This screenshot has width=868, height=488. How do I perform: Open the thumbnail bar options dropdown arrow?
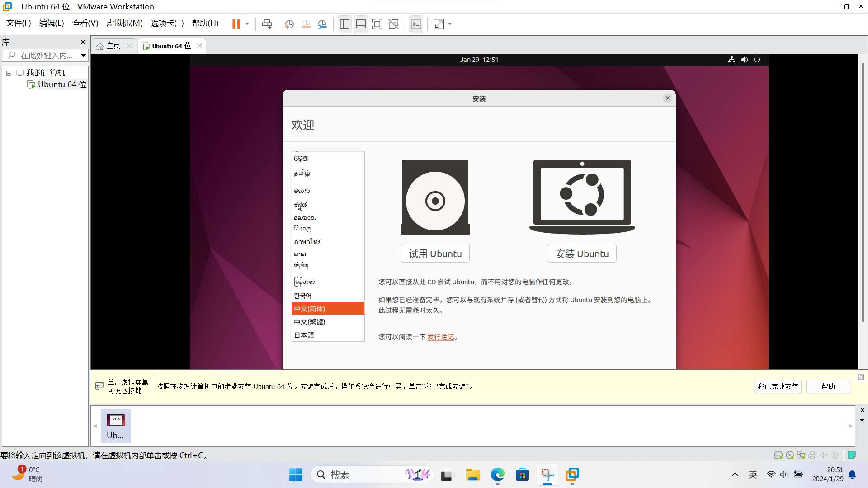(x=862, y=420)
